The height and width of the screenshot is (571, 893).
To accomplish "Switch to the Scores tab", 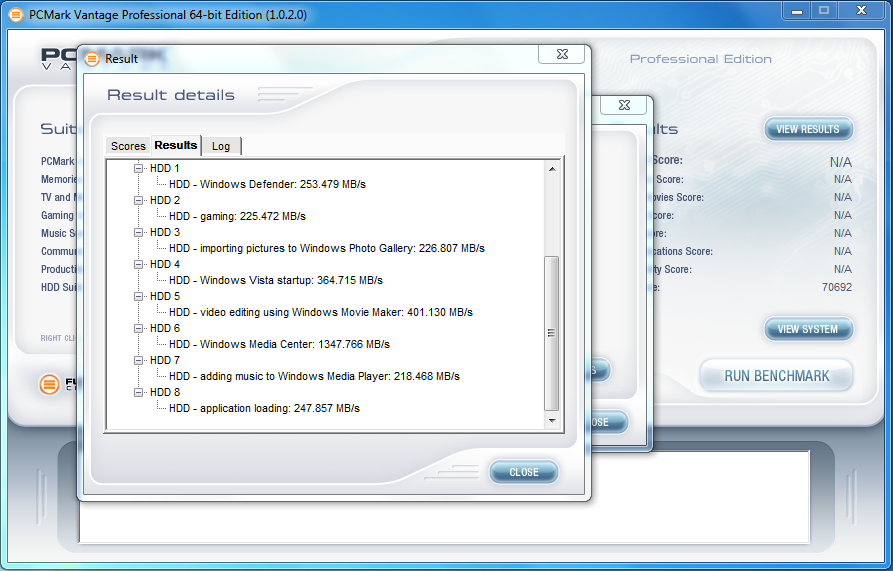I will 128,146.
